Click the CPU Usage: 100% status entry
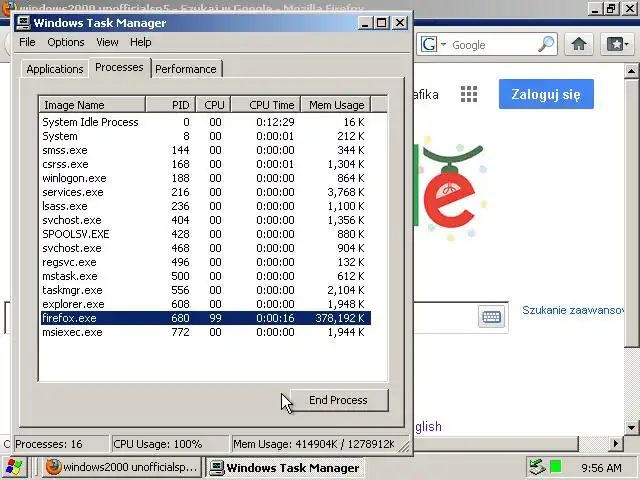 [170, 444]
